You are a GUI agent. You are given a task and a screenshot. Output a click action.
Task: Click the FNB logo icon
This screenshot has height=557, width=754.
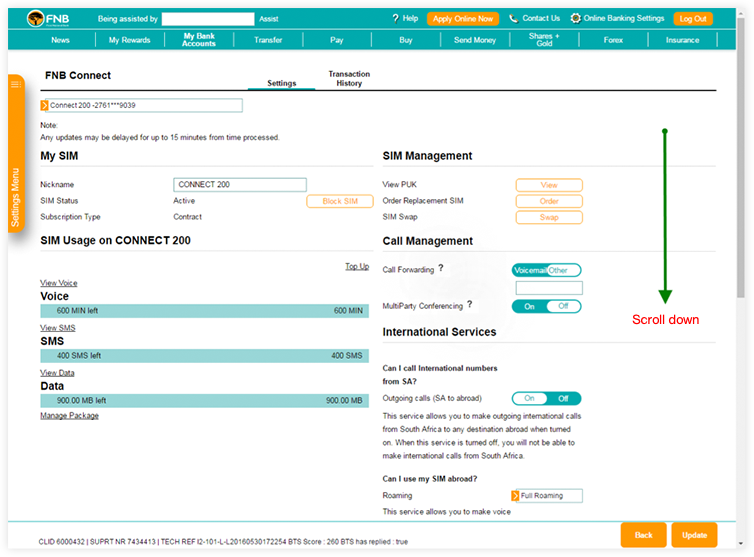pyautogui.click(x=36, y=19)
